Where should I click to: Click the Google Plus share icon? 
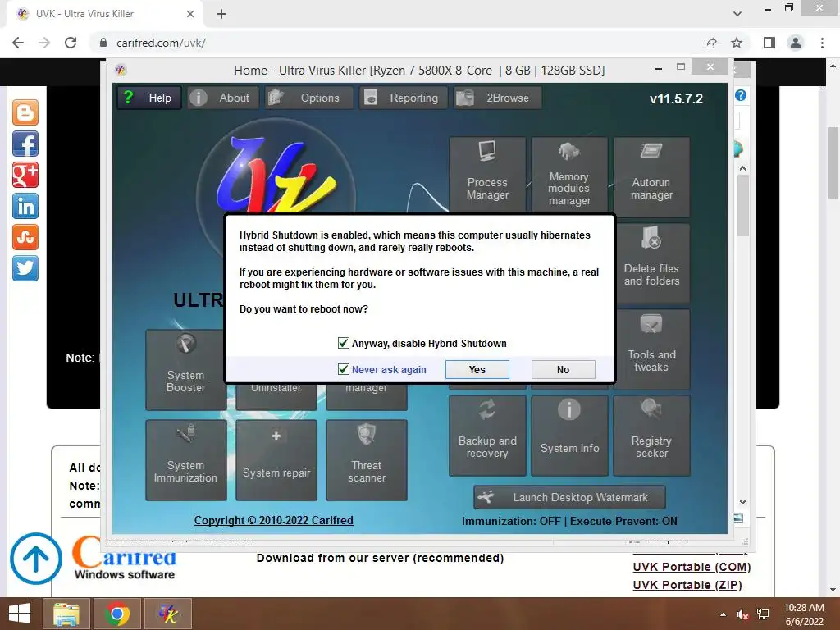(x=25, y=175)
